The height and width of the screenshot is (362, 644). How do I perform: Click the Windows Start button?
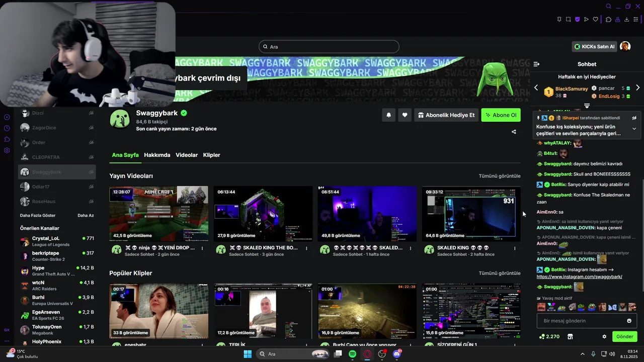[248, 354]
